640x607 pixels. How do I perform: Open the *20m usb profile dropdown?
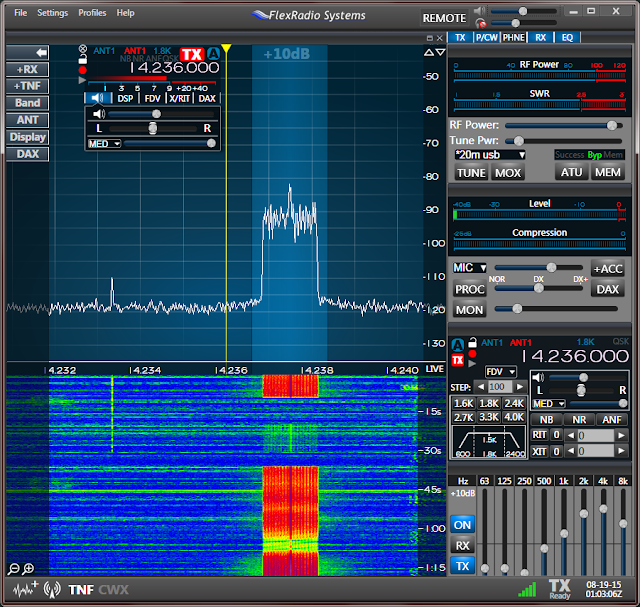click(x=490, y=155)
